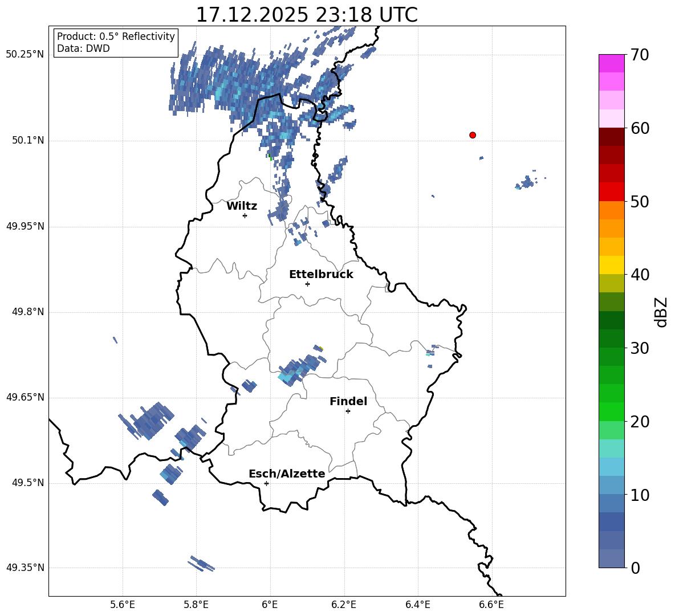Pick the orange swatch just below 50 dBZ
This screenshot has width=675, height=616.
coord(611,210)
